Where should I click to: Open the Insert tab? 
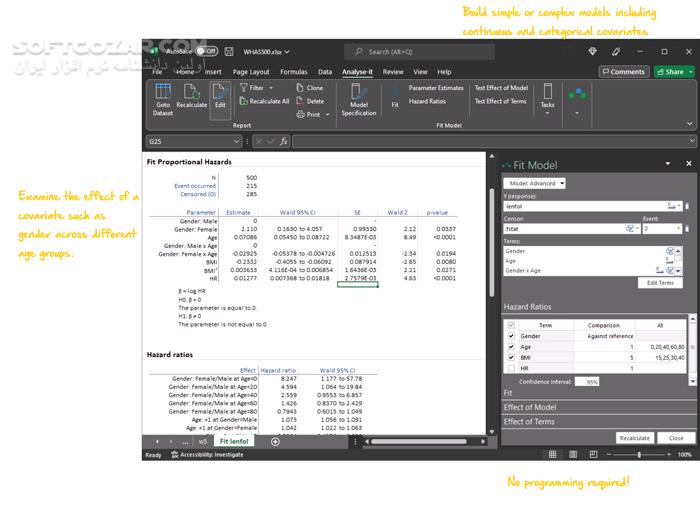coord(213,71)
